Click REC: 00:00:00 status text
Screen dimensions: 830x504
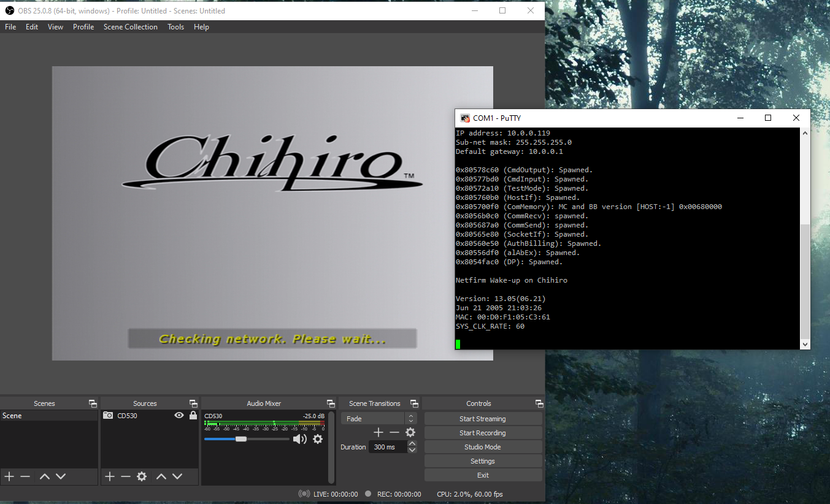click(399, 494)
